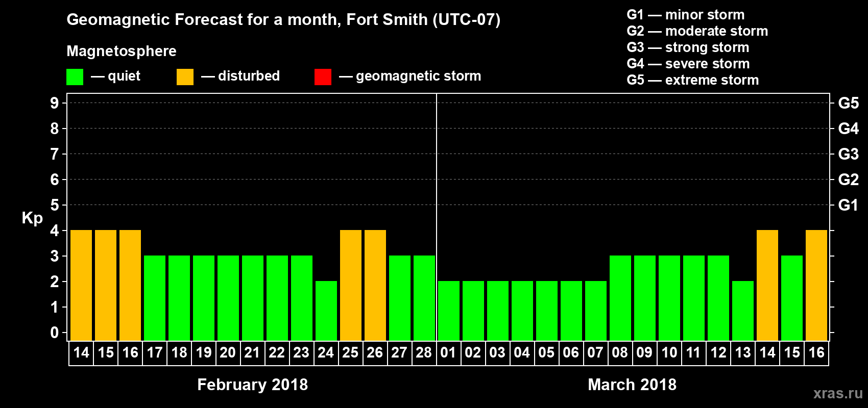The image size is (868, 408).
Task: Select the February 14 orange bar
Action: pos(81,286)
